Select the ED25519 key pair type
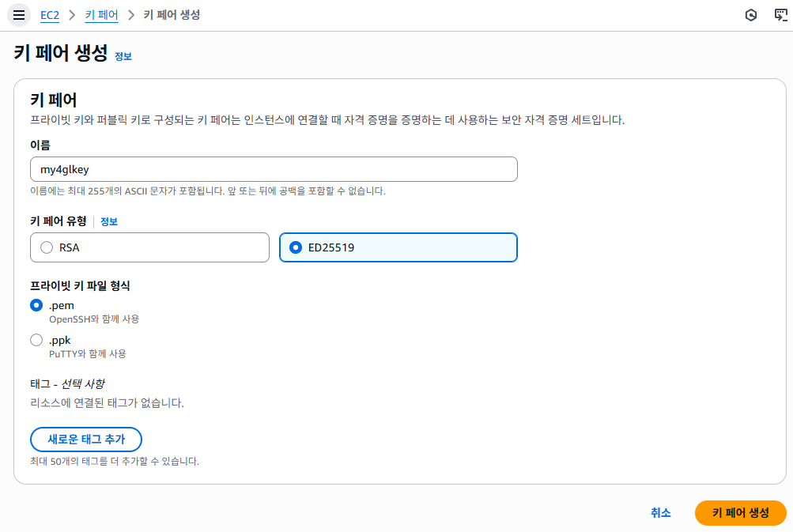The height and width of the screenshot is (532, 793). coord(398,247)
